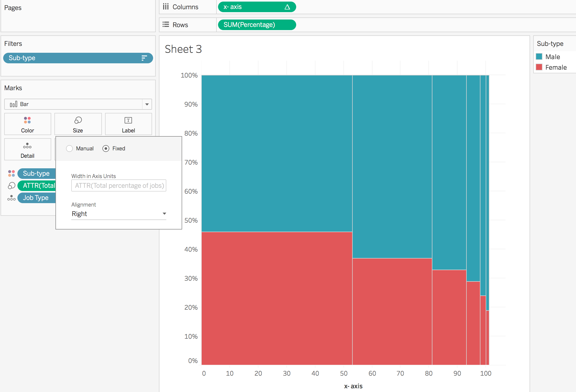
Task: Click the Size marks card icon
Action: pyautogui.click(x=78, y=120)
